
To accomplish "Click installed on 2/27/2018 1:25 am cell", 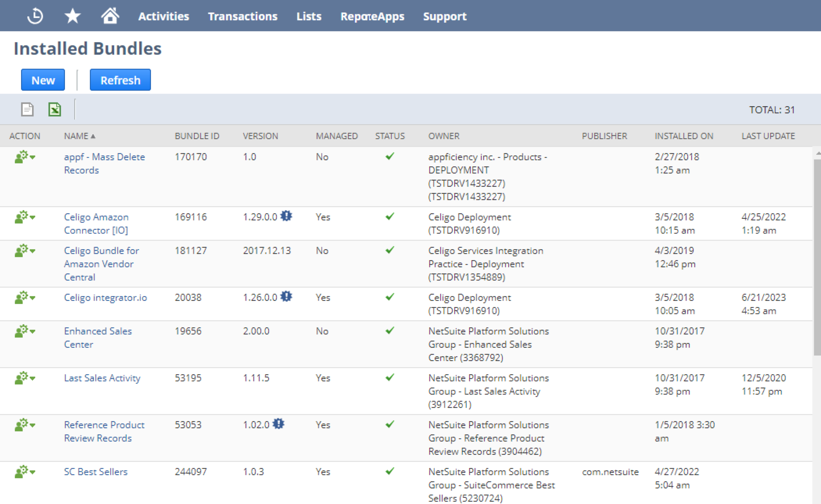I will [677, 163].
